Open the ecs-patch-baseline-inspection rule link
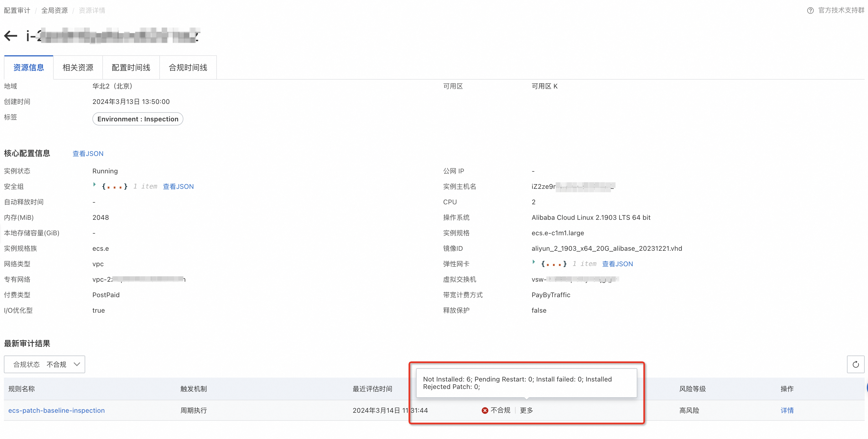The width and height of the screenshot is (868, 439). tap(57, 410)
